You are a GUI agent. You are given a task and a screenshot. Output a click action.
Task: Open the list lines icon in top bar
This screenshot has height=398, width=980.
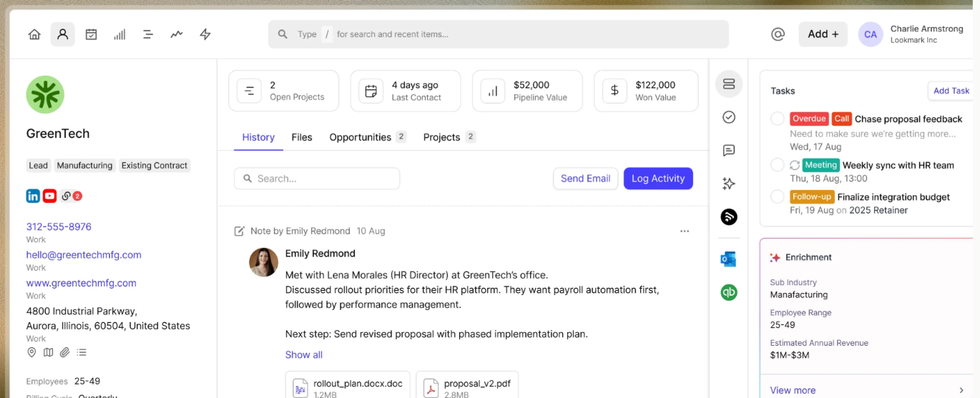click(148, 34)
